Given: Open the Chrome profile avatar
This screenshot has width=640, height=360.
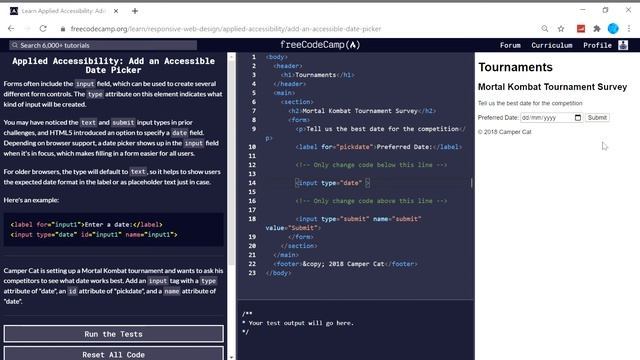Looking at the screenshot, I should click(613, 28).
